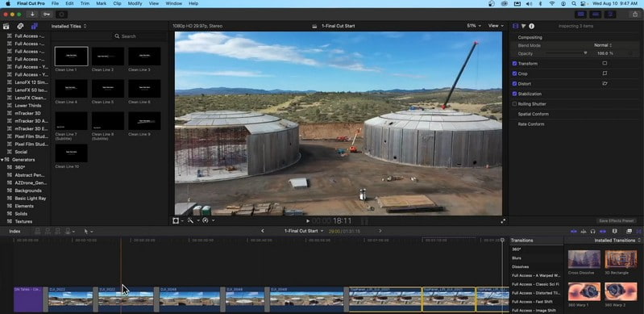Open the Select tool arrow dropdown

coord(89,232)
